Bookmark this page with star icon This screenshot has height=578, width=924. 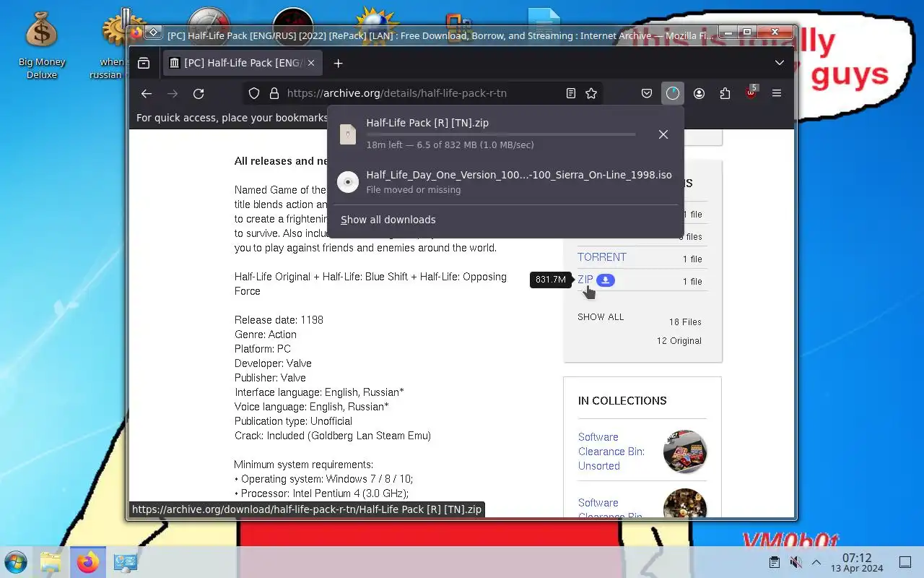pyautogui.click(x=591, y=93)
